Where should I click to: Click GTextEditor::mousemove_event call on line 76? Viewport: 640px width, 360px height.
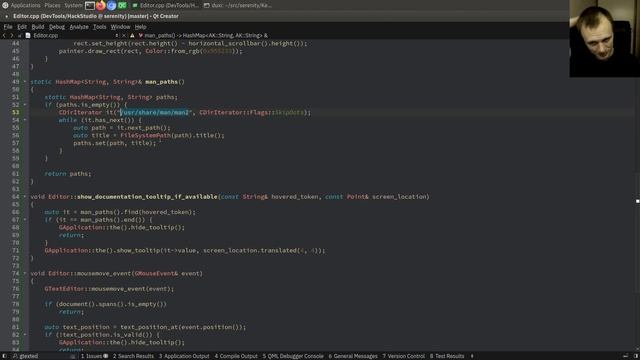tap(109, 289)
